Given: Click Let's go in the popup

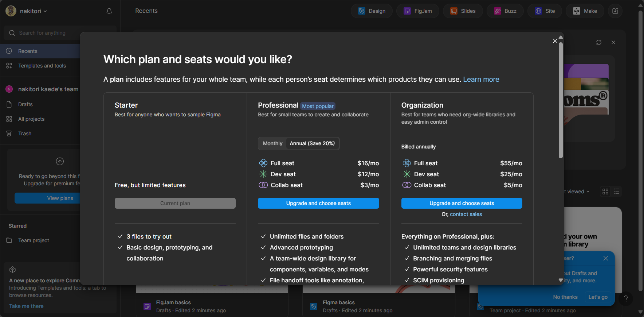Looking at the screenshot, I should pos(598,297).
